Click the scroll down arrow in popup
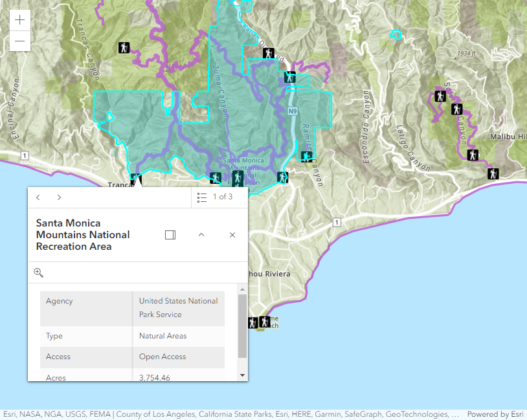The width and height of the screenshot is (527, 420). point(243,375)
